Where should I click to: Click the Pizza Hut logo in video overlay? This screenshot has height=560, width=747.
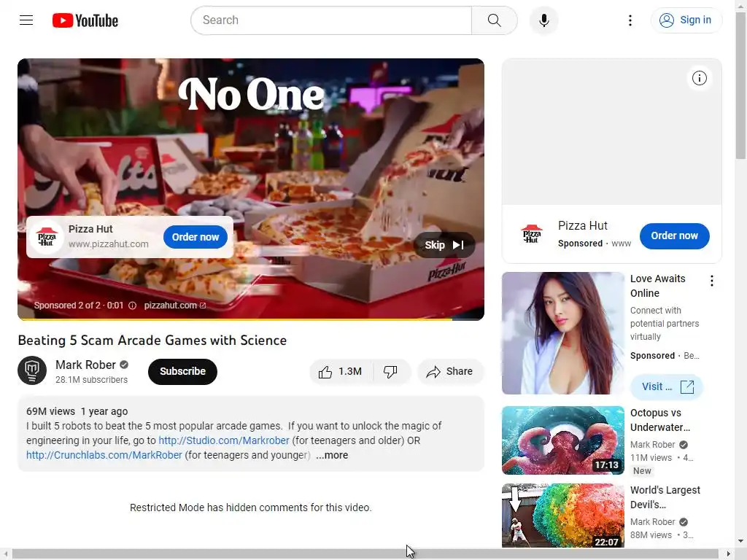click(47, 237)
